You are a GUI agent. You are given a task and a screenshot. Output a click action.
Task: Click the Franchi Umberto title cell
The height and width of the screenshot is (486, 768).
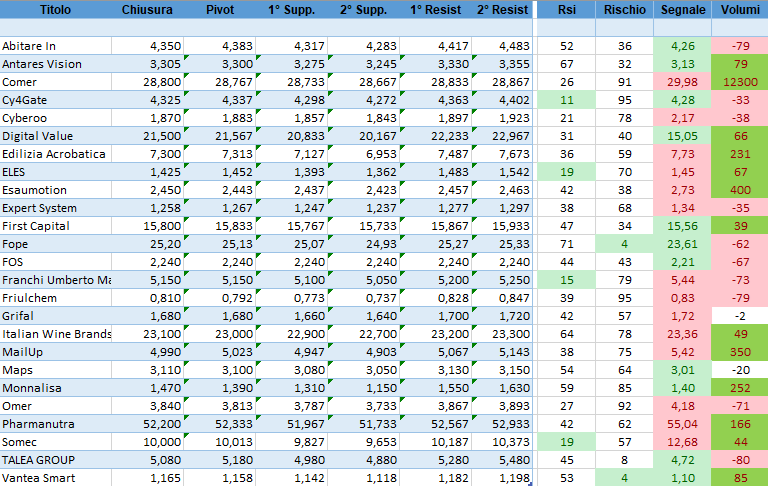(x=55, y=280)
